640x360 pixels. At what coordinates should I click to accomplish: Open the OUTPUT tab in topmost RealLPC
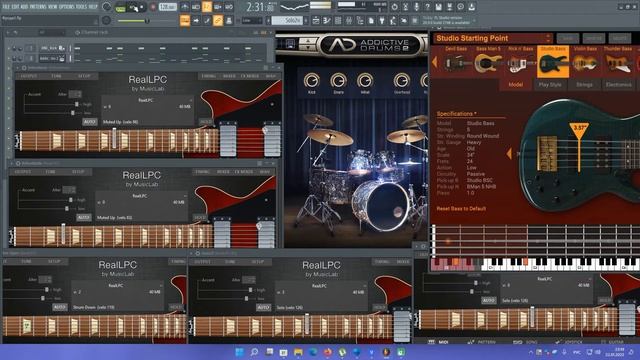pyautogui.click(x=29, y=76)
